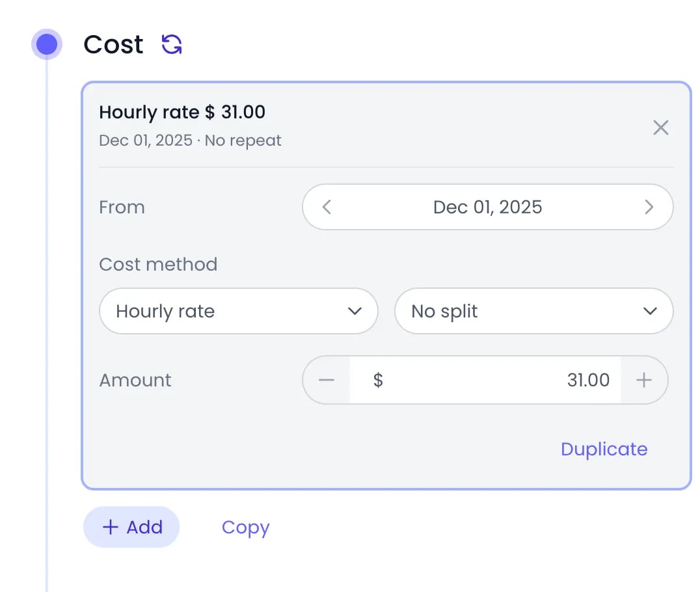Open the No split dropdown
700x592 pixels.
click(534, 311)
